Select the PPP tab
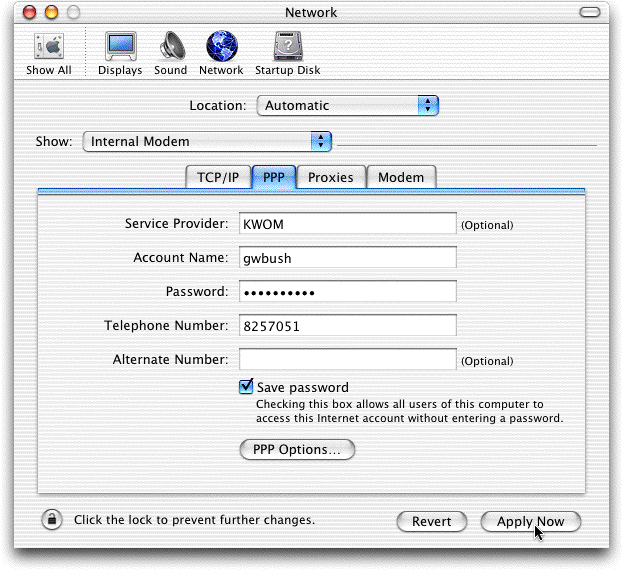 tap(274, 177)
